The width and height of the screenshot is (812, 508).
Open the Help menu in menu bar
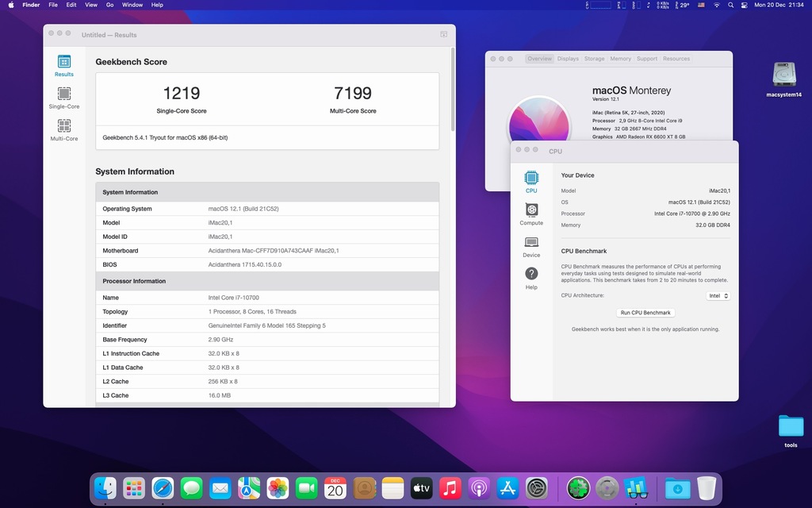(x=157, y=5)
